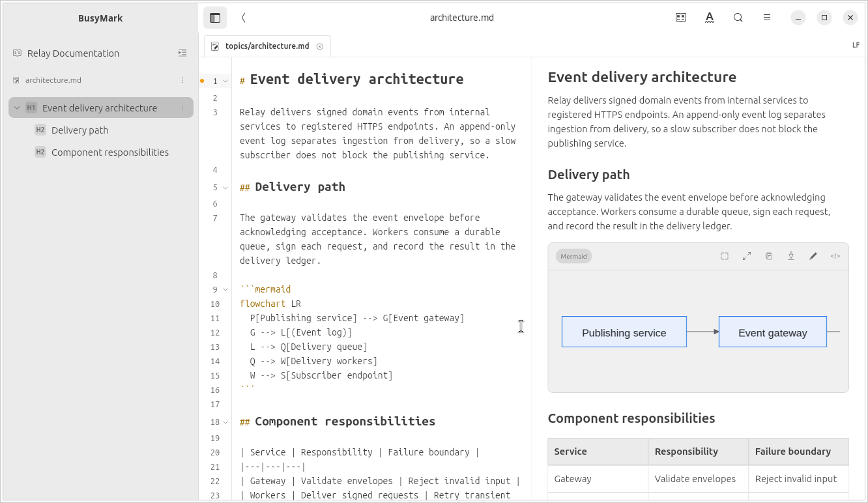This screenshot has height=503, width=868.
Task: Click editor line W --> S[Subscriber endpoint]
Action: pos(321,375)
